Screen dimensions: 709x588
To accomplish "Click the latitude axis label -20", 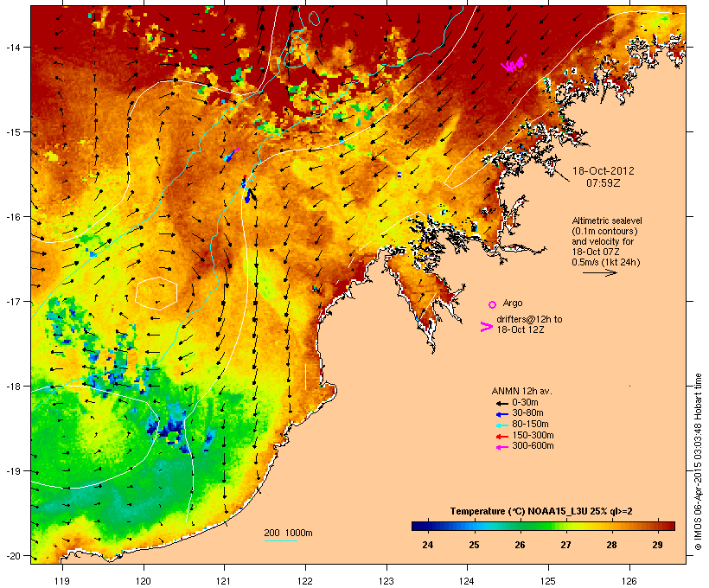I will coord(12,556).
